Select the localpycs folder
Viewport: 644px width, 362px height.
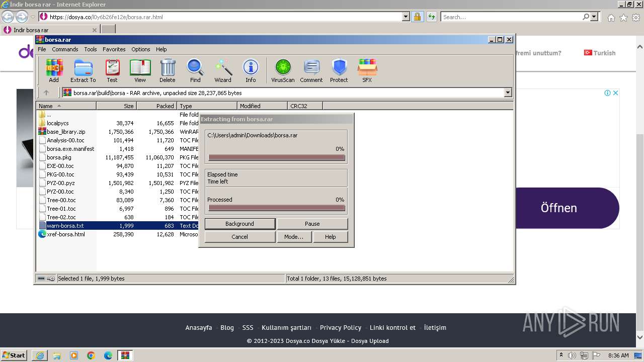coord(57,123)
